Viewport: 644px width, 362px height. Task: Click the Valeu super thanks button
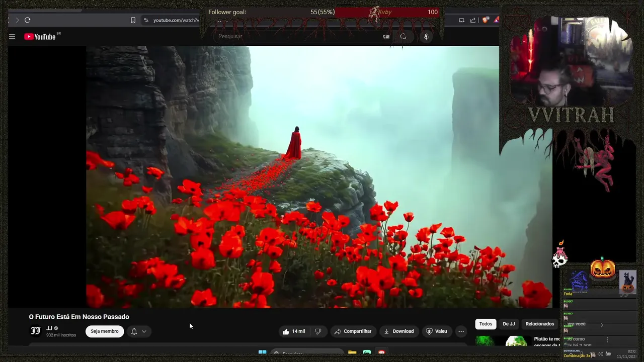click(x=436, y=331)
